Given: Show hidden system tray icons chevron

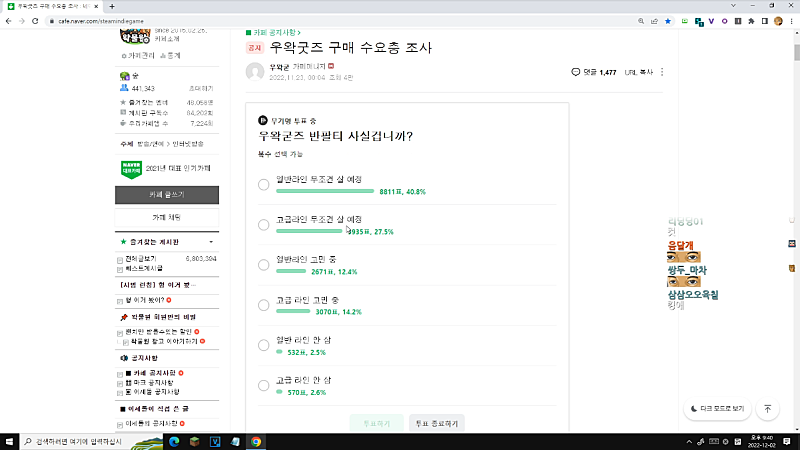Looking at the screenshot, I should (x=689, y=442).
